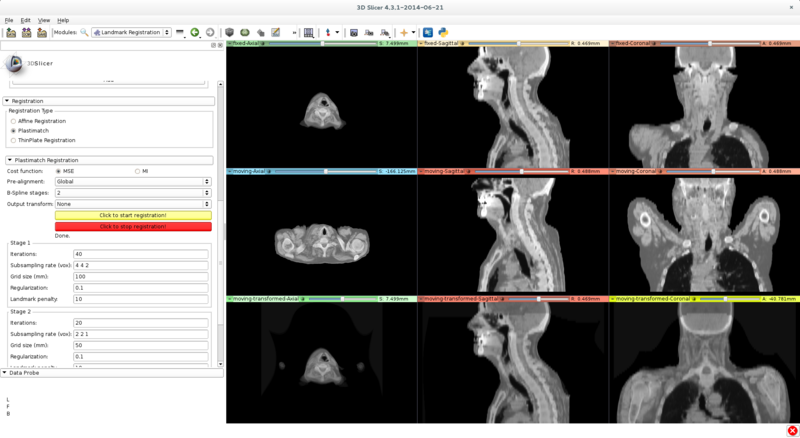Open the slice view layout icon
800x438 pixels.
coord(309,33)
